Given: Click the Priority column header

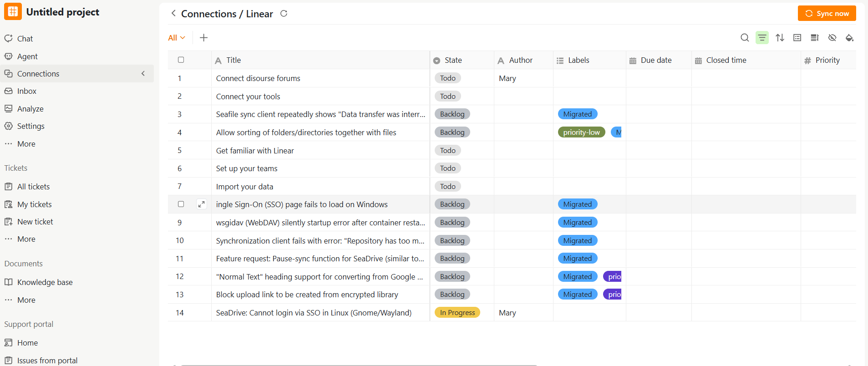Looking at the screenshot, I should [828, 60].
